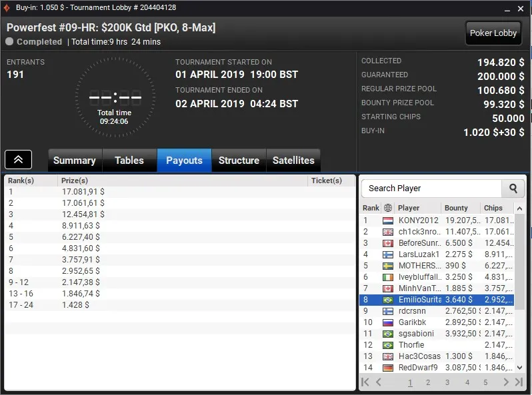Click the scroll down arrow in player list
This screenshot has width=532, height=395.
pyautogui.click(x=519, y=367)
